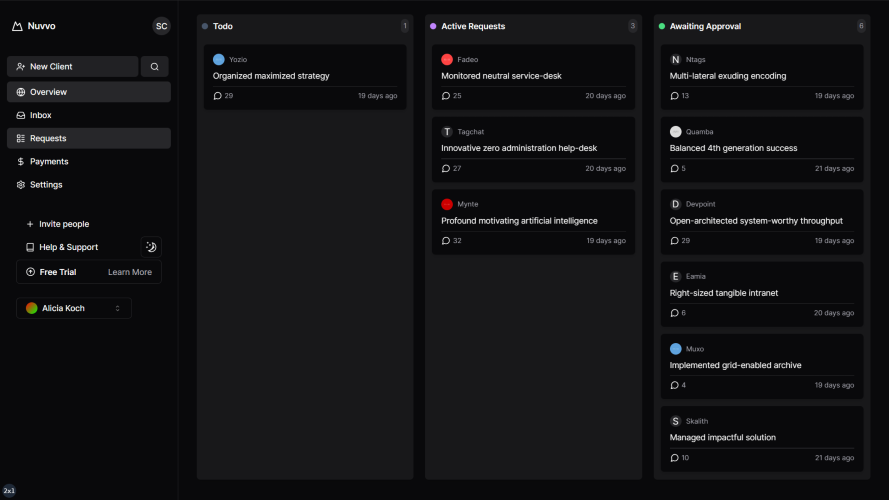Click the Nuvvo logo icon

coord(17,26)
